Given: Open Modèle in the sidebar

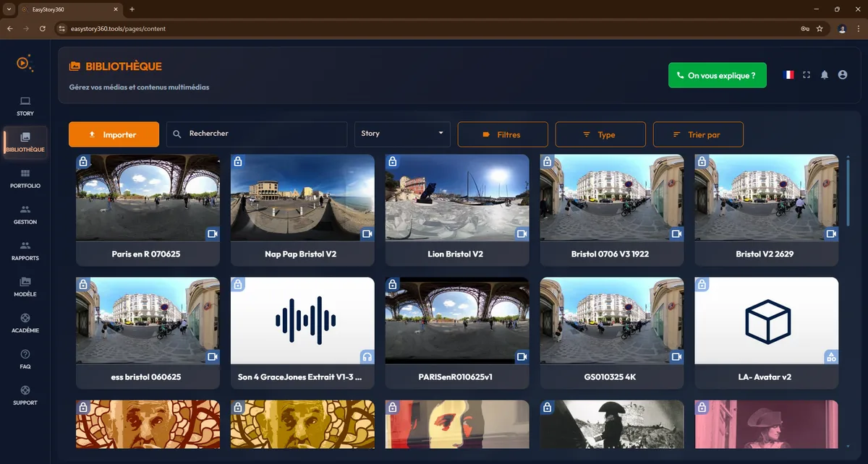Looking at the screenshot, I should coord(25,287).
